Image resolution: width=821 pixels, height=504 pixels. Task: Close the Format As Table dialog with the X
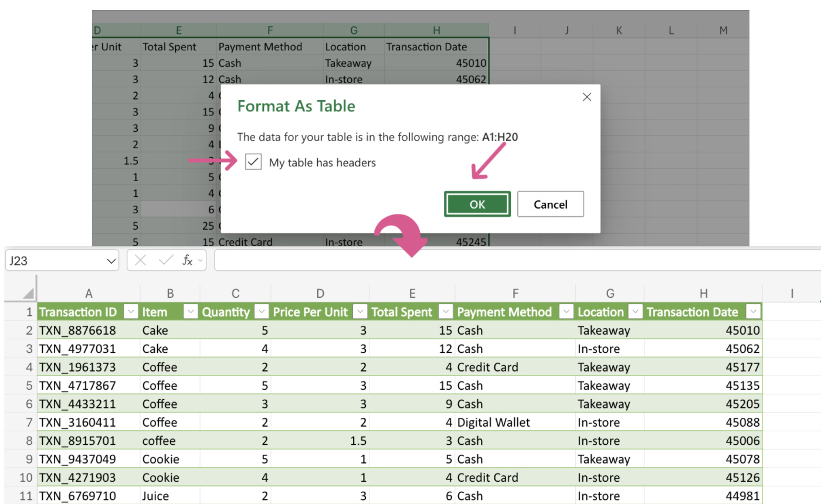586,97
